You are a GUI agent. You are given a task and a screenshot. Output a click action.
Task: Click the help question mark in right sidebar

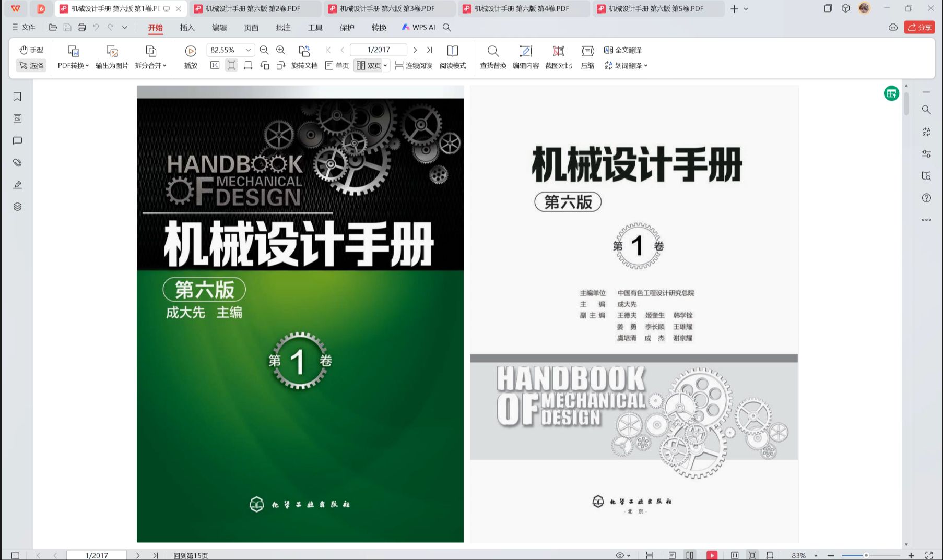926,198
